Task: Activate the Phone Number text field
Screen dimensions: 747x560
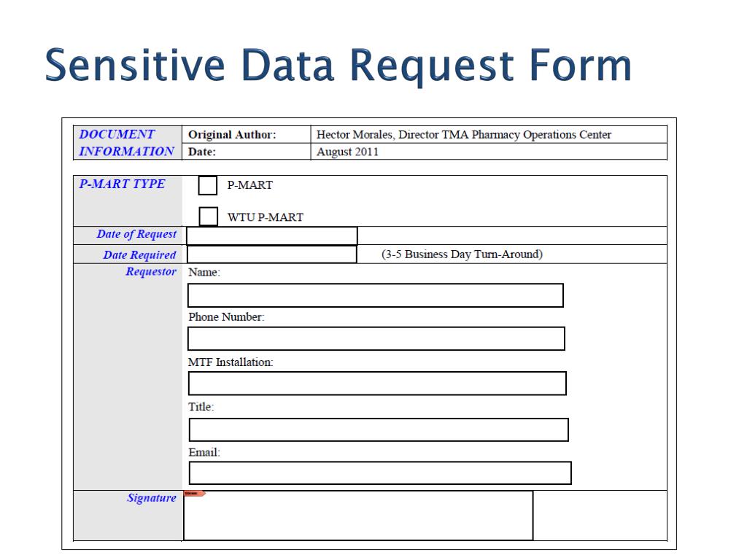Action: [x=376, y=338]
